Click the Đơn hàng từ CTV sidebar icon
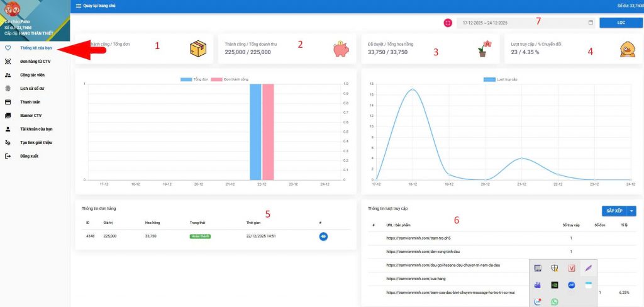Viewport: 644px width, 307px height. [8, 61]
